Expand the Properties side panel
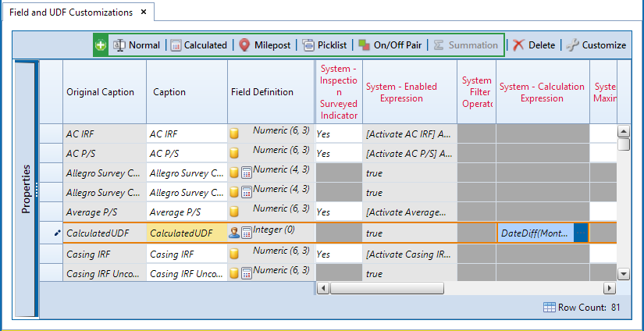This screenshot has width=644, height=331. (26, 189)
